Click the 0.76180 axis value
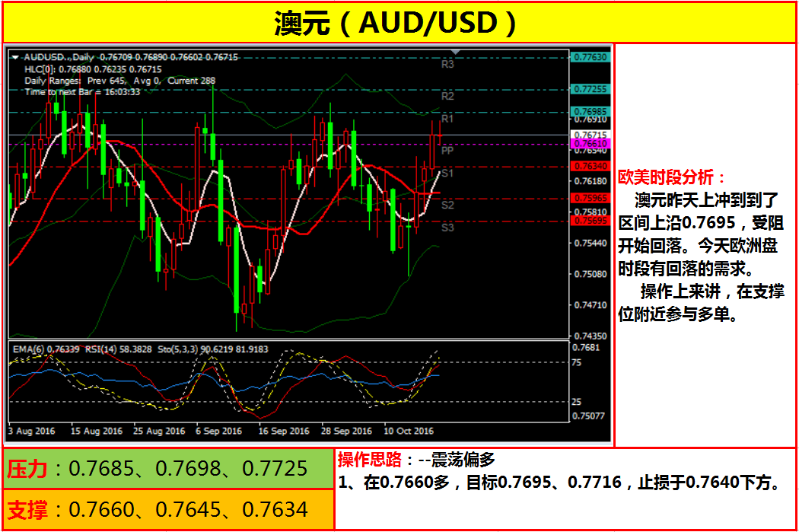 (590, 181)
